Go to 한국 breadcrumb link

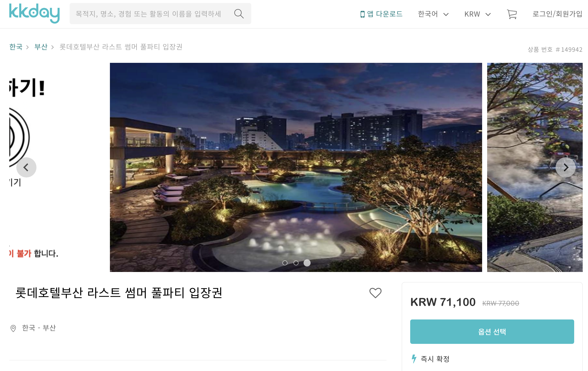16,47
